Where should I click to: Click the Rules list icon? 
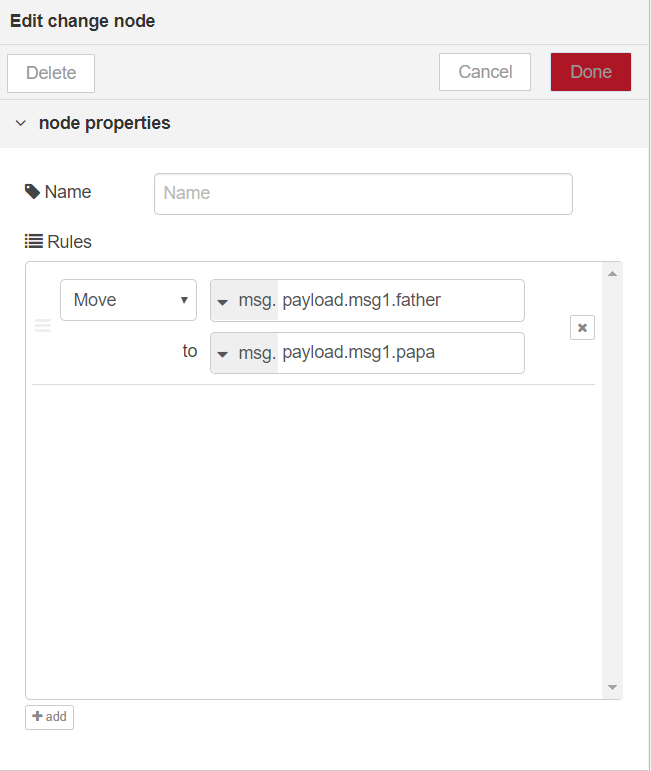pos(34,241)
